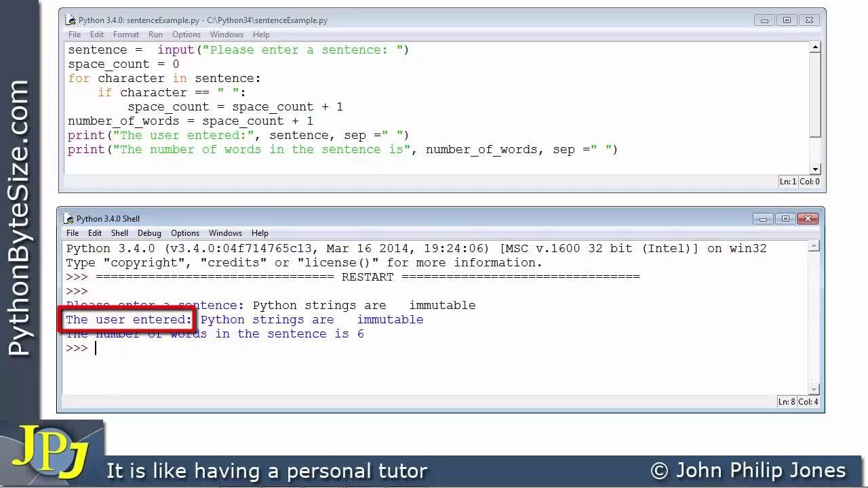Open Help menu in Python Shell

coord(260,233)
